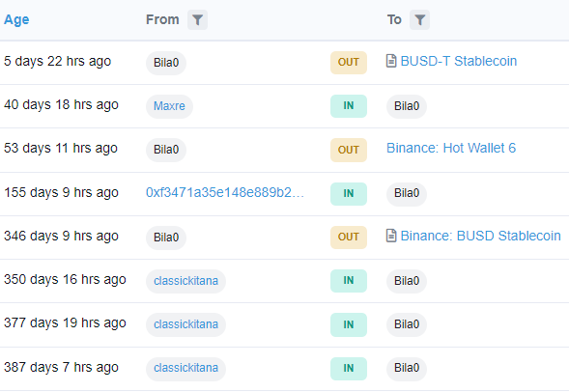Click Bila0 sender in 5 days row

[x=166, y=63]
